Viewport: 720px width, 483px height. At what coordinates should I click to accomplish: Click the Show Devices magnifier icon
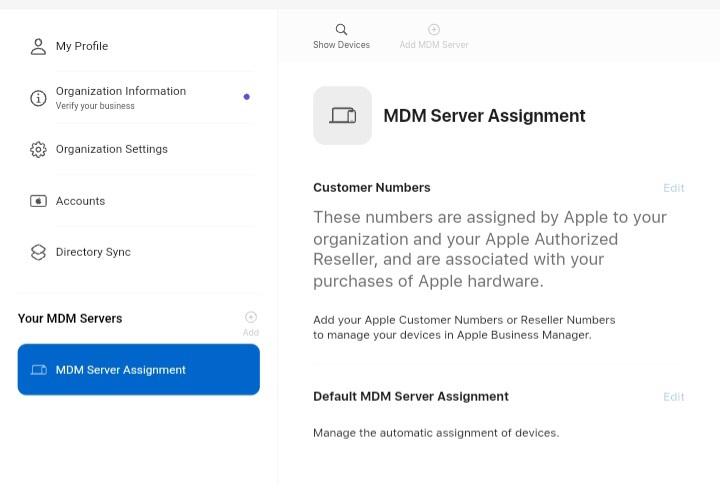coord(341,30)
